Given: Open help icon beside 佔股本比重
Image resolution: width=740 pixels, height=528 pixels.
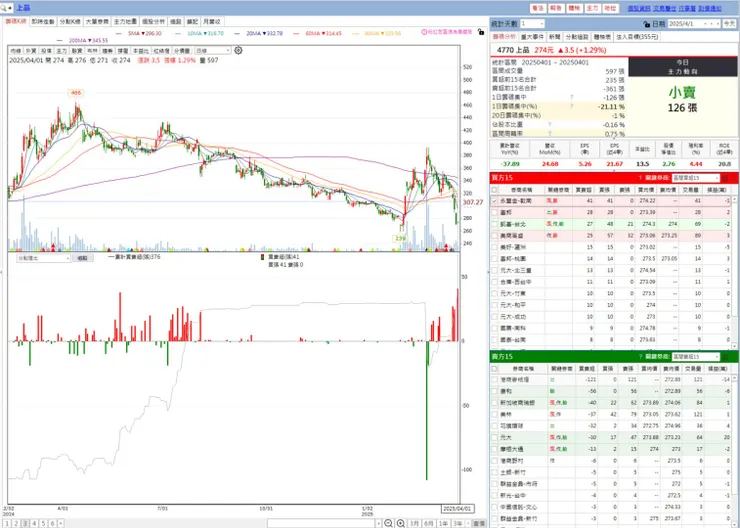Looking at the screenshot, I should click(549, 125).
